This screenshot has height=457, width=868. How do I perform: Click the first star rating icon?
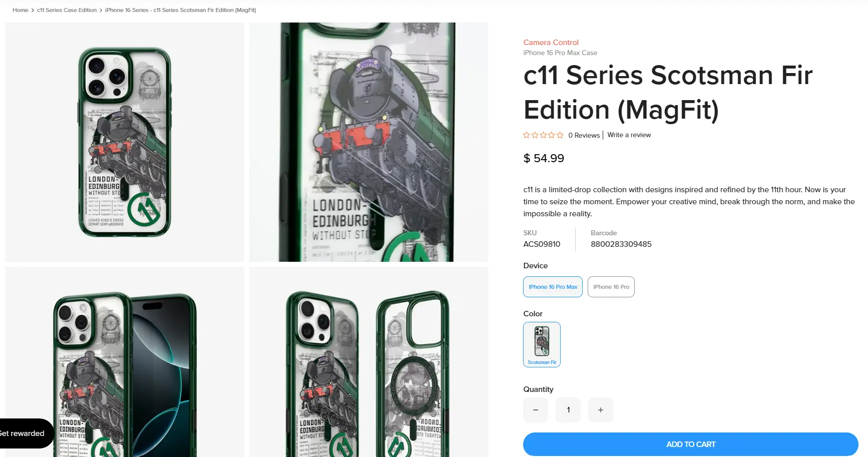click(x=526, y=135)
